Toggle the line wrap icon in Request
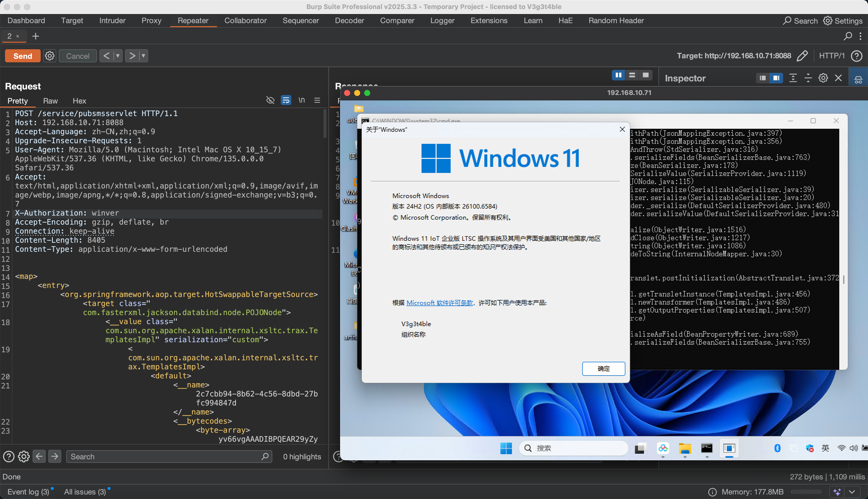The image size is (868, 499). click(x=286, y=100)
